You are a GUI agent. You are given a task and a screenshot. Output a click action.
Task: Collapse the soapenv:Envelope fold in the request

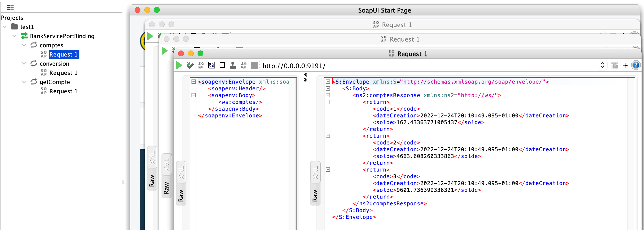coord(193,82)
